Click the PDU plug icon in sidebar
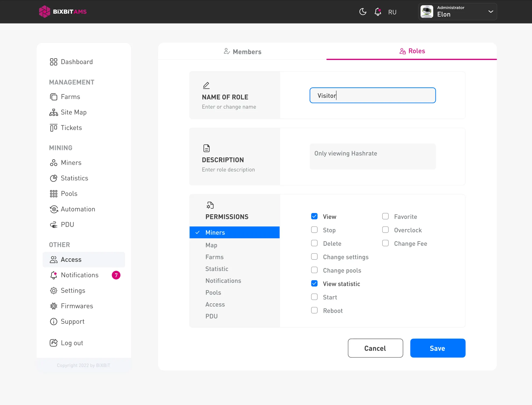The height and width of the screenshot is (405, 532). coord(53,225)
